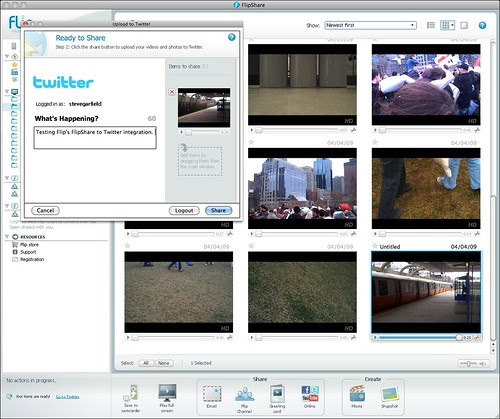Open trim tool under the empty grass video

click(353, 338)
